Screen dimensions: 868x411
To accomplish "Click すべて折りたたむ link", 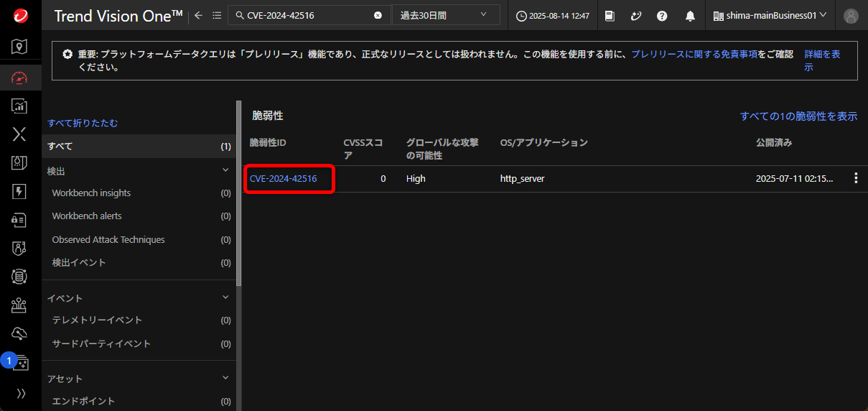I will pyautogui.click(x=83, y=123).
